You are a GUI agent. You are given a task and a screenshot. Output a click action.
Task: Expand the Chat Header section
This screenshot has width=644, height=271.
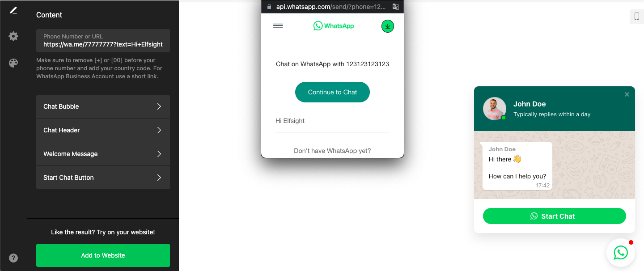coord(103,130)
